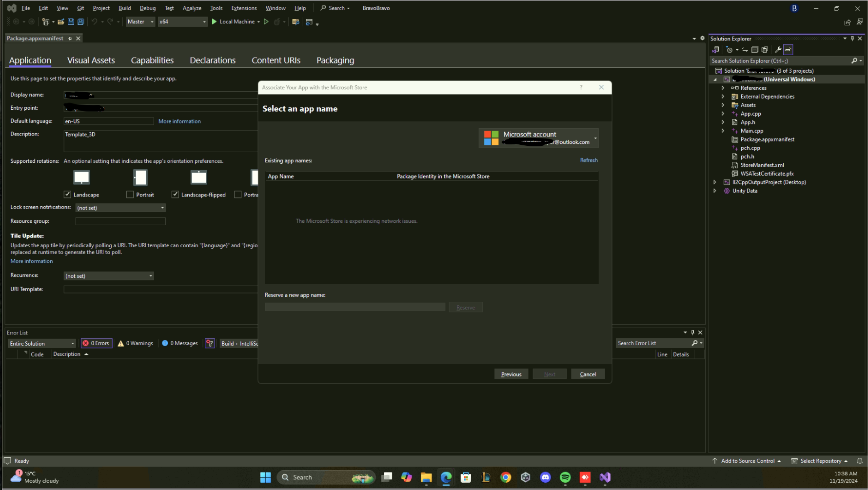
Task: Click the Live Share icon at top right
Action: coord(848,22)
